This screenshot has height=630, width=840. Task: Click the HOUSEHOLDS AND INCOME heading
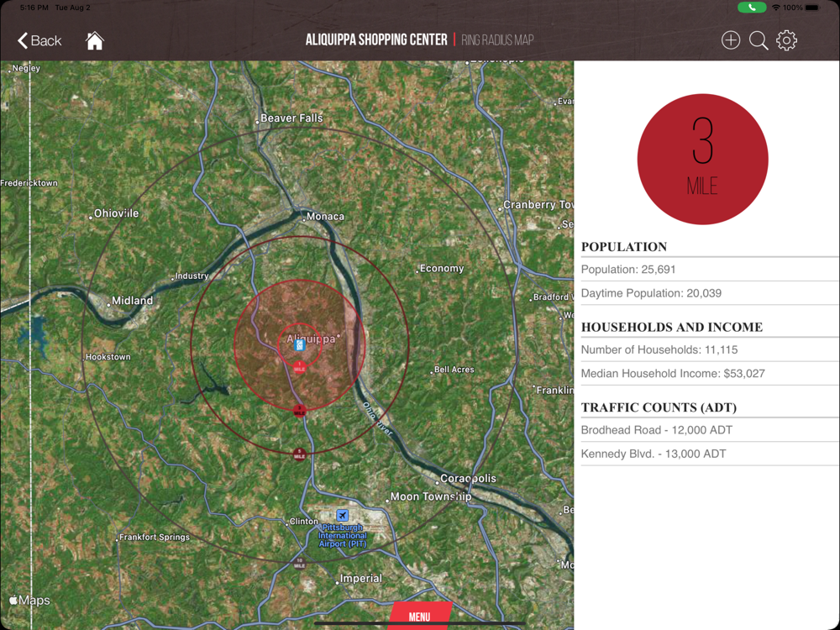pos(672,328)
